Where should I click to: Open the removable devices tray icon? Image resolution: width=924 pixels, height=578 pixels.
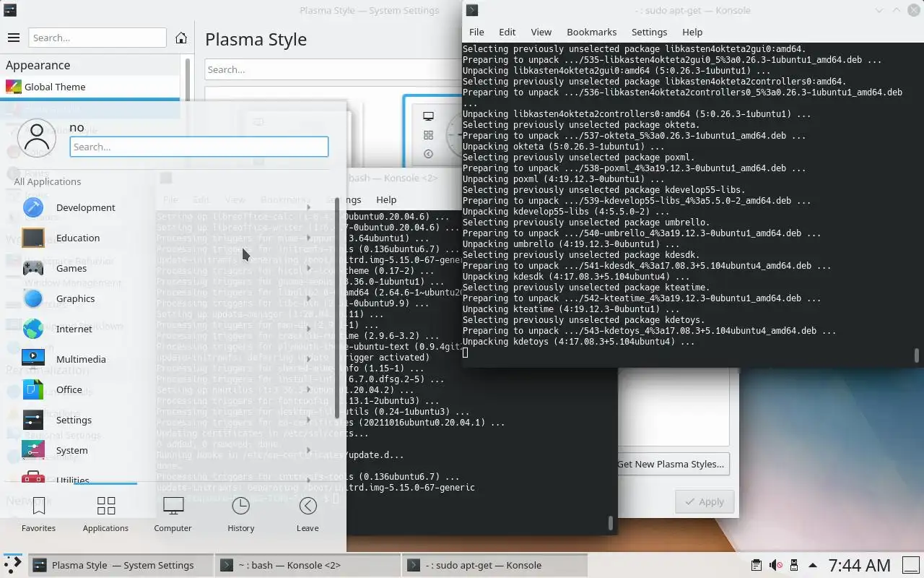794,565
